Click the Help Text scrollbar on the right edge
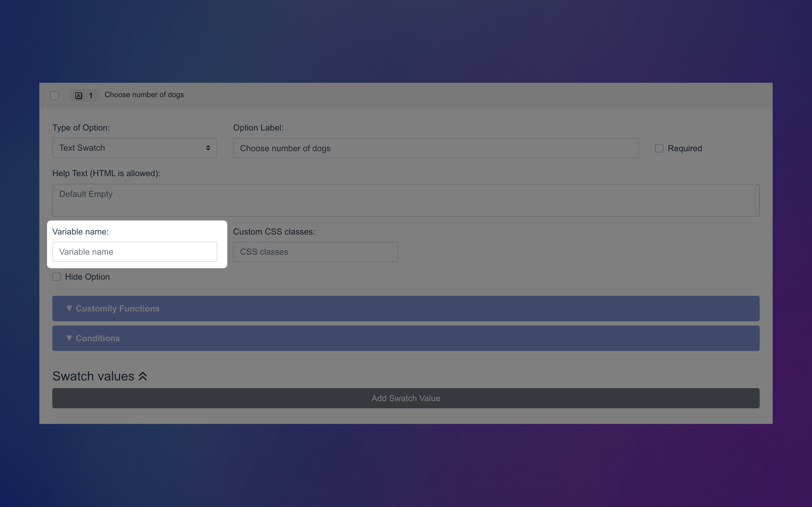Image resolution: width=812 pixels, height=507 pixels. (757, 200)
